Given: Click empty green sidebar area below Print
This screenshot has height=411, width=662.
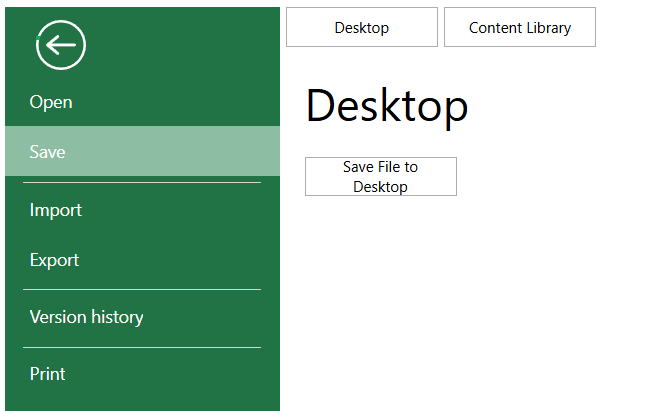Looking at the screenshot, I should (x=141, y=400).
